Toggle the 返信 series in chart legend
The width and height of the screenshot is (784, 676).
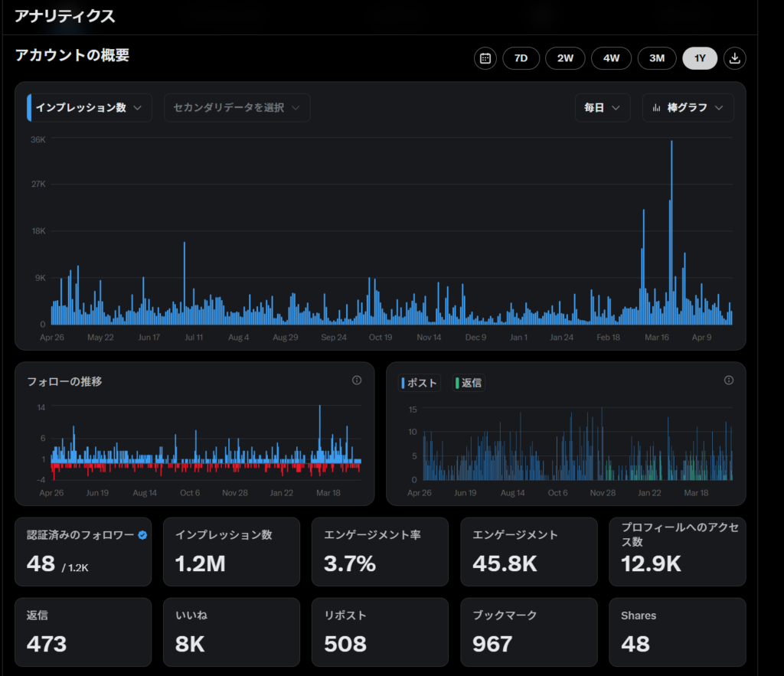468,383
